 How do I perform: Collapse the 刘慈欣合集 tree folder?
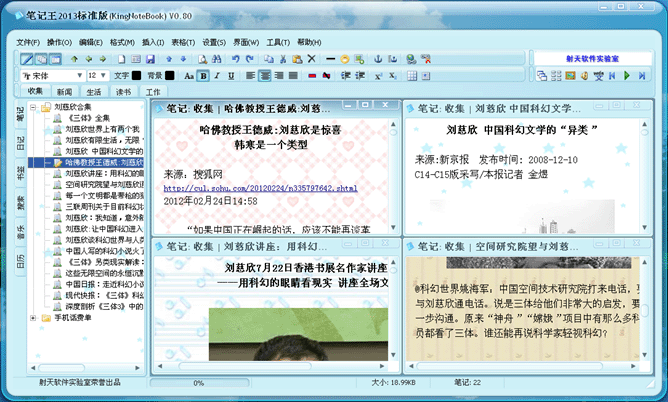tap(33, 106)
